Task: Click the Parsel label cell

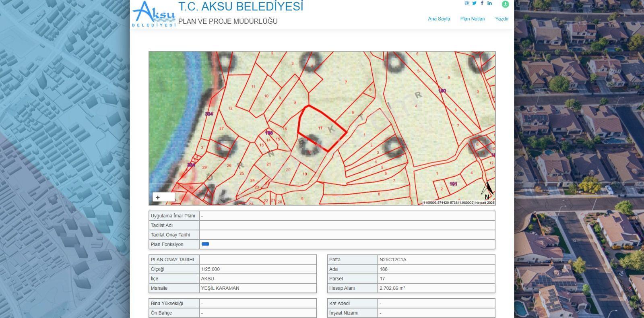Action: (353, 279)
